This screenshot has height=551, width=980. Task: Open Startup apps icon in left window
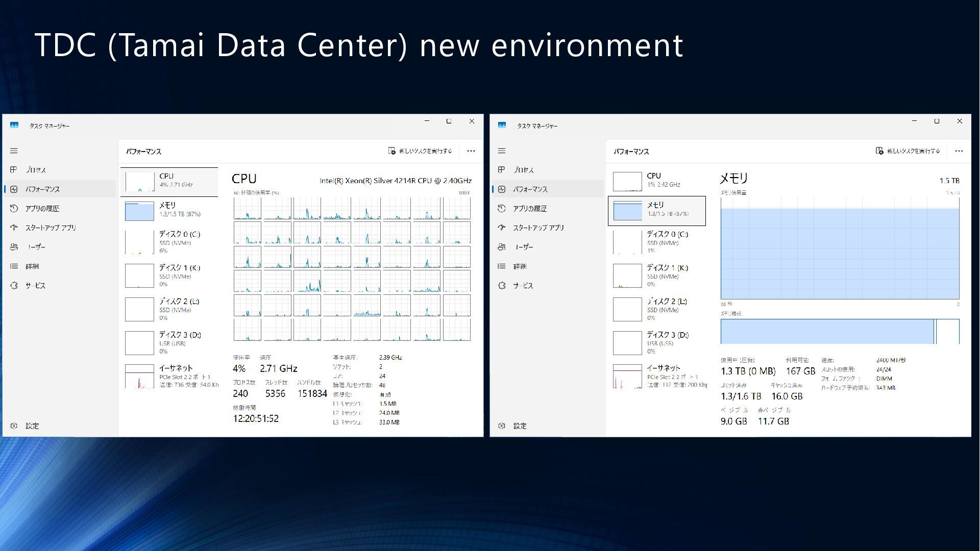coord(14,228)
